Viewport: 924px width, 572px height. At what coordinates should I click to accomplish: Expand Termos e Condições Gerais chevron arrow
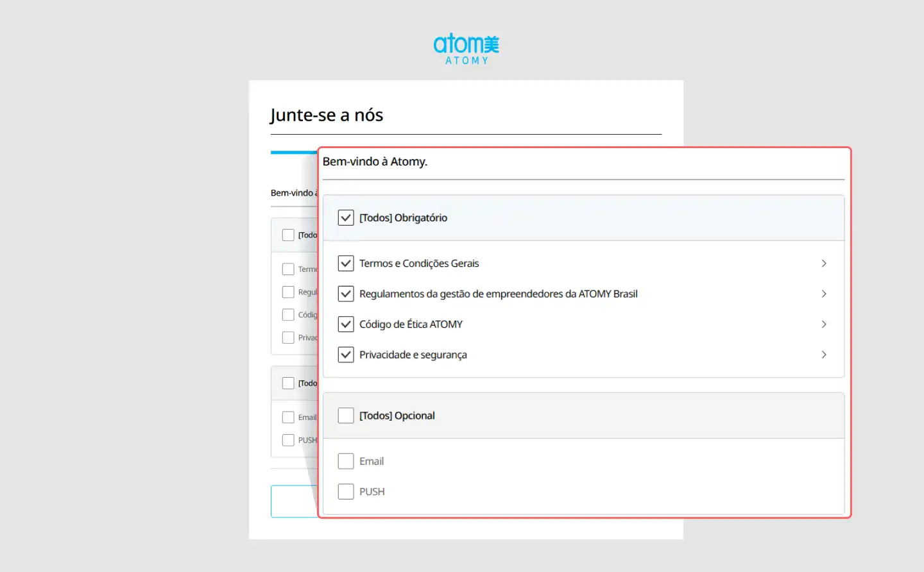[824, 264]
